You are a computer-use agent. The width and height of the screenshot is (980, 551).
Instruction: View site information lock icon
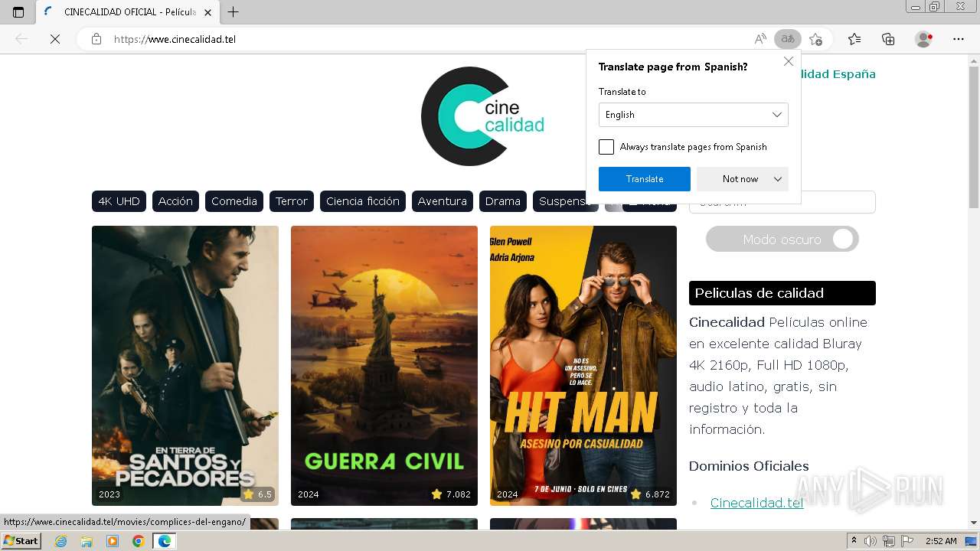point(96,39)
